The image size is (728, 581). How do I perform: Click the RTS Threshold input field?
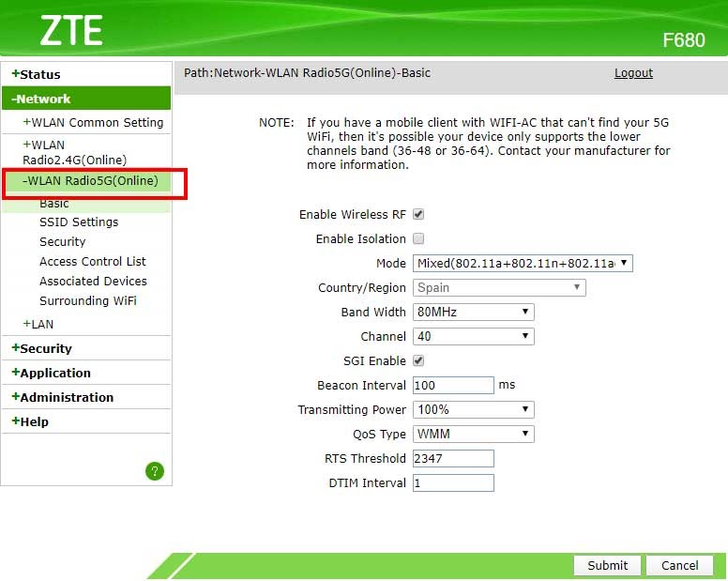453,458
